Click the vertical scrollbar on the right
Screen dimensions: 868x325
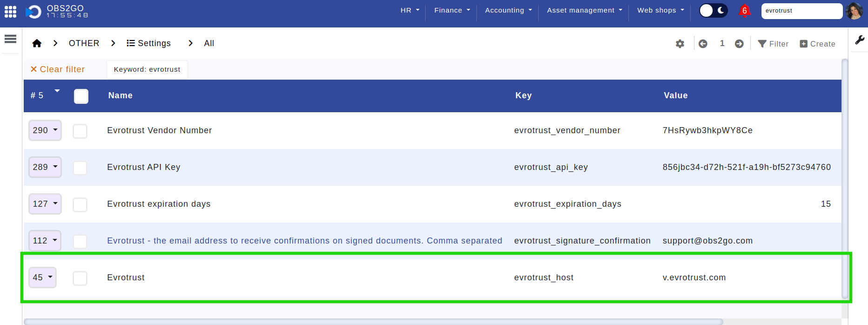coord(845,179)
